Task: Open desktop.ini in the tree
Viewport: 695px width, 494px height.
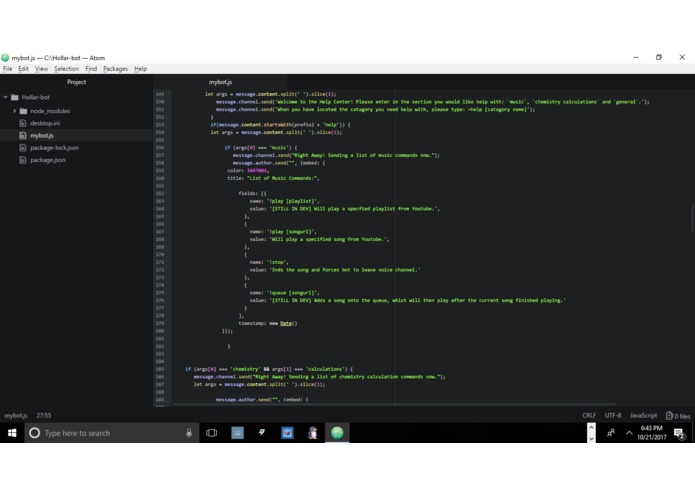Action: [x=45, y=123]
